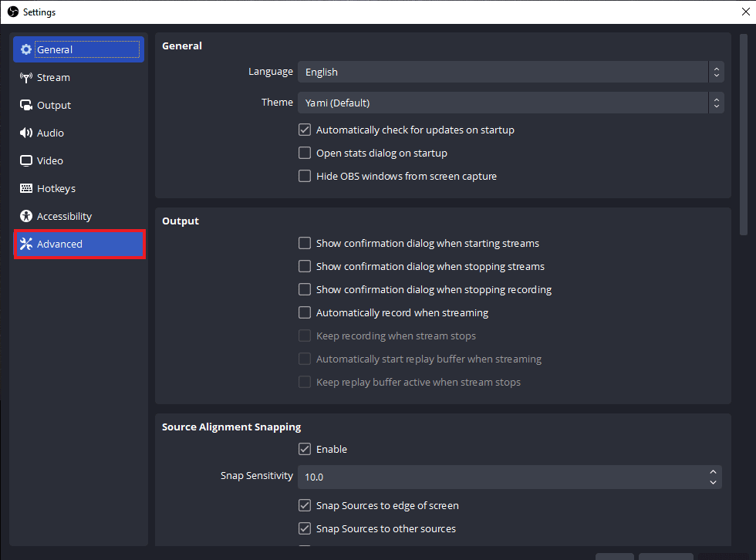The height and width of the screenshot is (560, 756).
Task: Click the Advanced tools icon
Action: pos(24,244)
